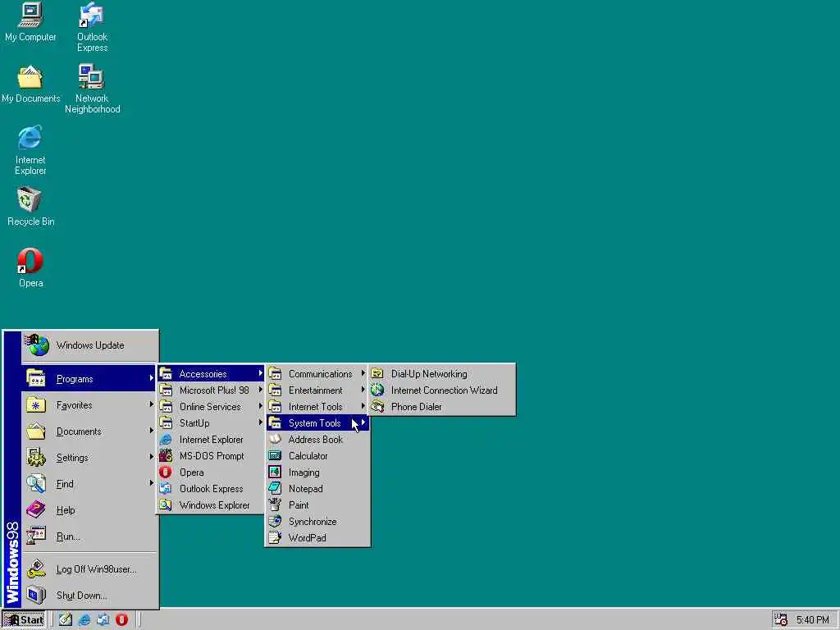Click the MS-DOS Prompt icon

[166, 456]
